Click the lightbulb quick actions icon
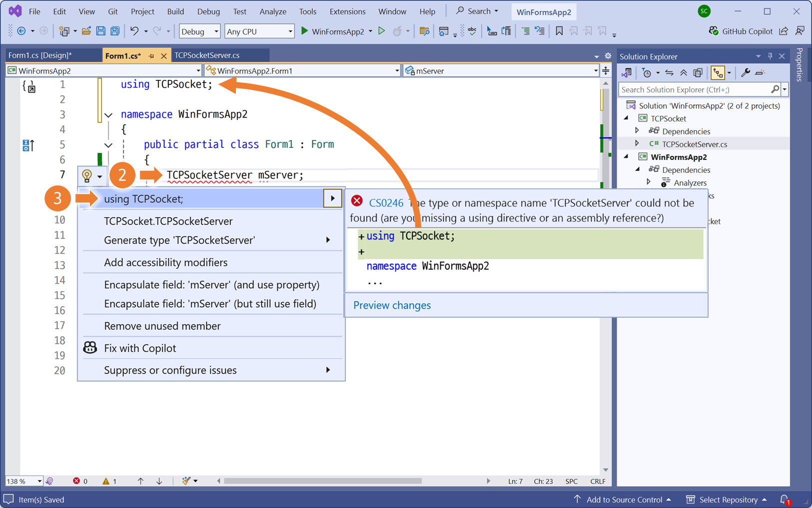The height and width of the screenshot is (508, 812). point(87,176)
